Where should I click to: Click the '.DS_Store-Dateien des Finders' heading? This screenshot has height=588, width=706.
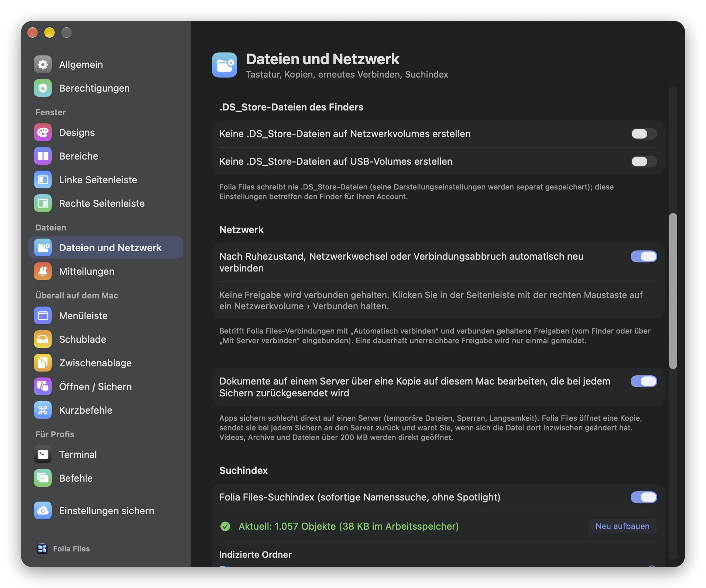point(291,107)
